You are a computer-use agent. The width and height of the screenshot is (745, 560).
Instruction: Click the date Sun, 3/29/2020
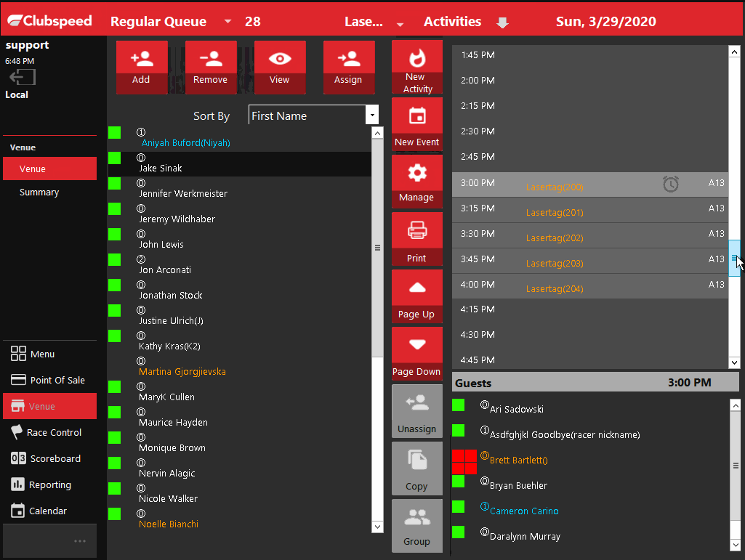(x=605, y=21)
